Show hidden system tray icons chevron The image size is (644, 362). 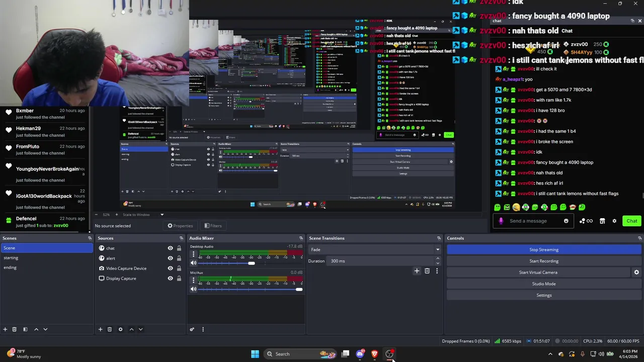click(x=550, y=354)
